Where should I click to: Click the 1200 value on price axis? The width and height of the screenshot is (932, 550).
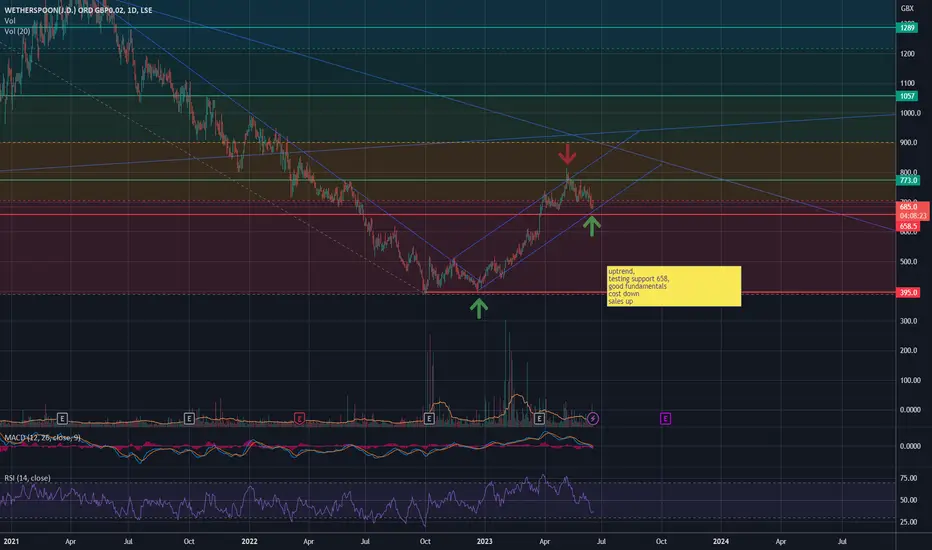[x=908, y=54]
